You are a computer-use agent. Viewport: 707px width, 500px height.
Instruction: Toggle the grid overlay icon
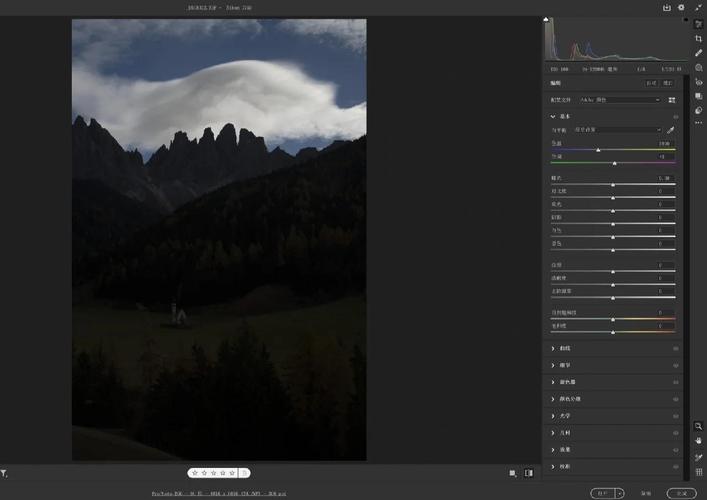pos(698,472)
